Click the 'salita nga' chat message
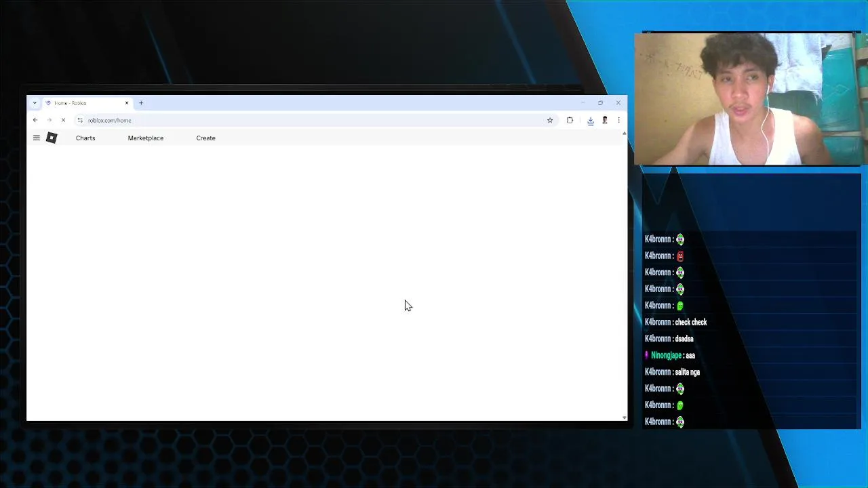This screenshot has width=868, height=488. (x=688, y=372)
